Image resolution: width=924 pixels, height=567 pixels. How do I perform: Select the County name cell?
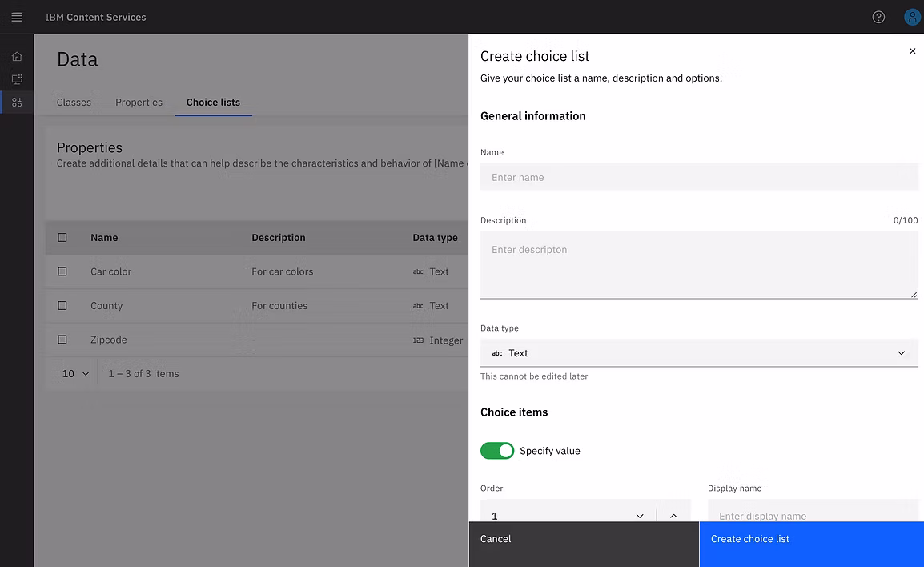(x=106, y=306)
